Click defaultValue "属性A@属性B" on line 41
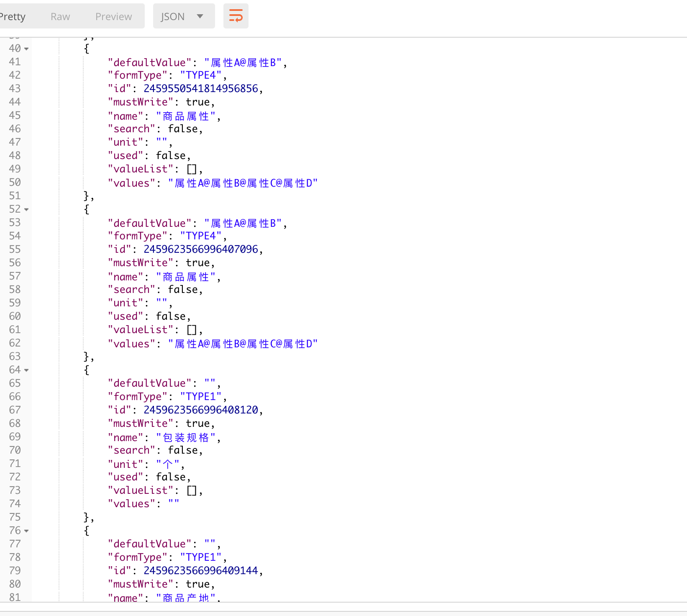The height and width of the screenshot is (616, 687). pos(243,63)
